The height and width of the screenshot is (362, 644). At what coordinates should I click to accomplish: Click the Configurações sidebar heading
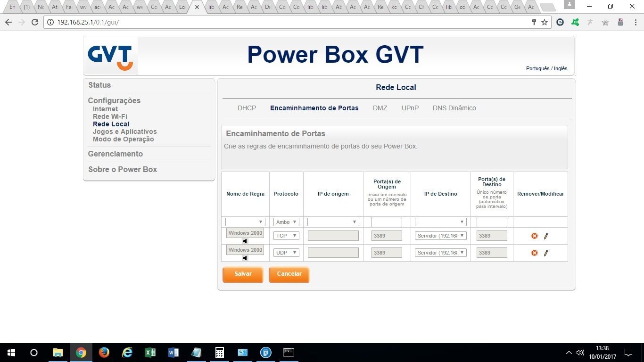tap(114, 100)
